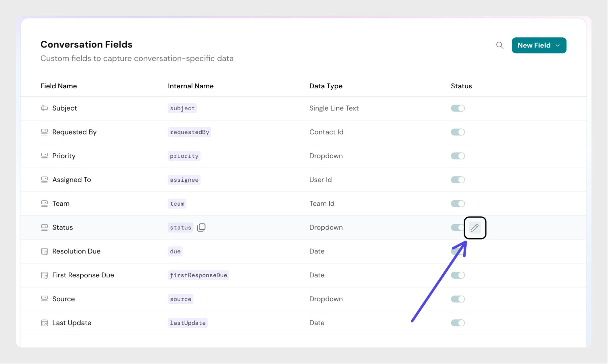Click the Field Name column header
Viewport: 608px width, 364px height.
(59, 86)
